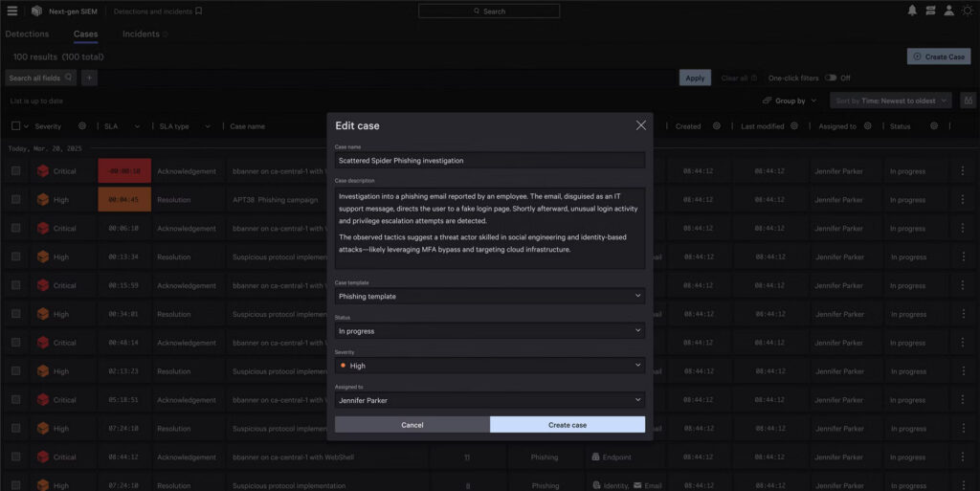The height and width of the screenshot is (491, 980).
Task: Open row actions menu for first case
Action: click(963, 171)
